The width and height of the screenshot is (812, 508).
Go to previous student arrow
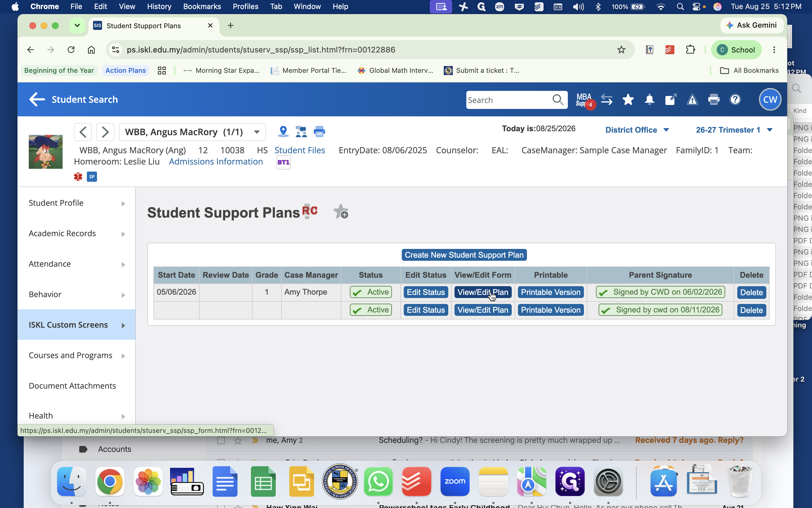(x=83, y=132)
